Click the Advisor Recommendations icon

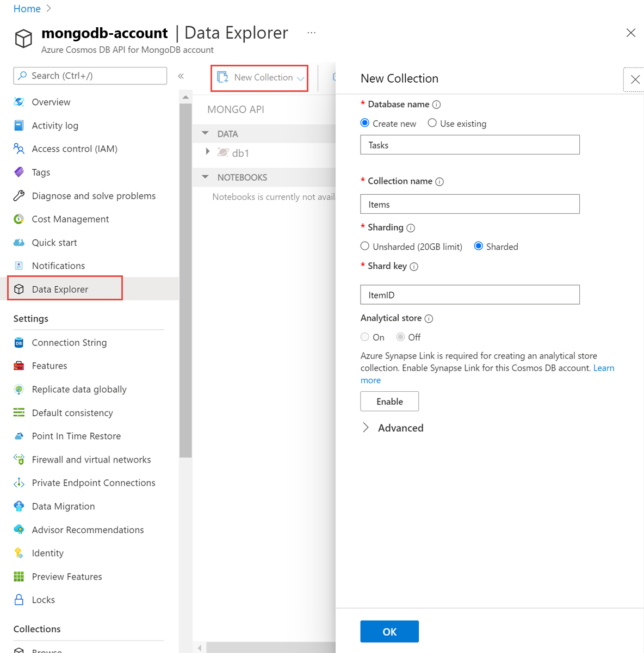[x=19, y=529]
